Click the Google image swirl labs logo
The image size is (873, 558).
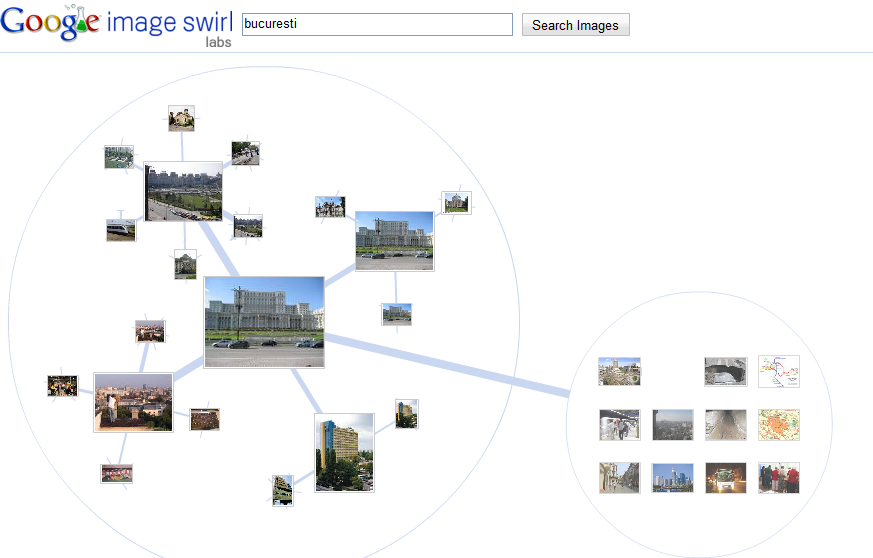116,25
